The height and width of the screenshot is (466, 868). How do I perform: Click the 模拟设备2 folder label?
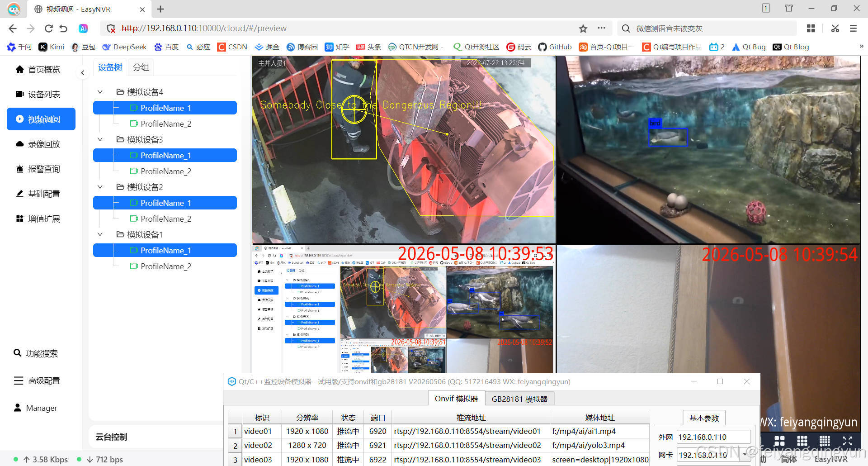pos(145,187)
